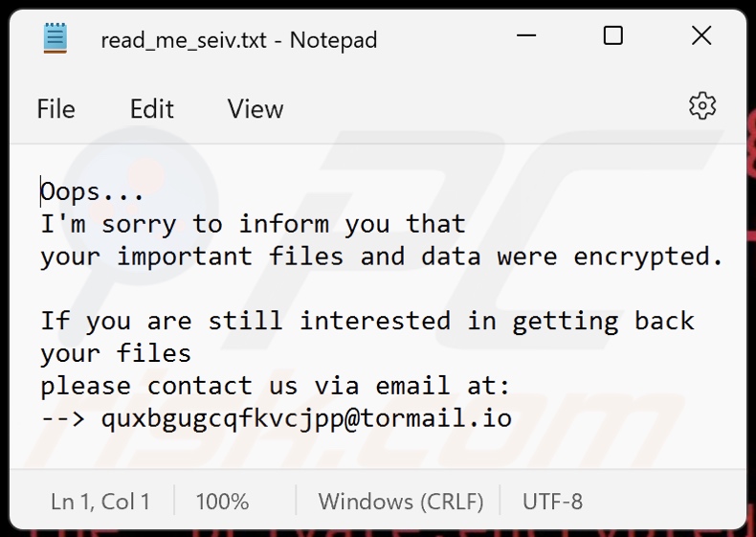756x537 pixels.
Task: Click the 100% zoom level in status bar
Action: 222,502
